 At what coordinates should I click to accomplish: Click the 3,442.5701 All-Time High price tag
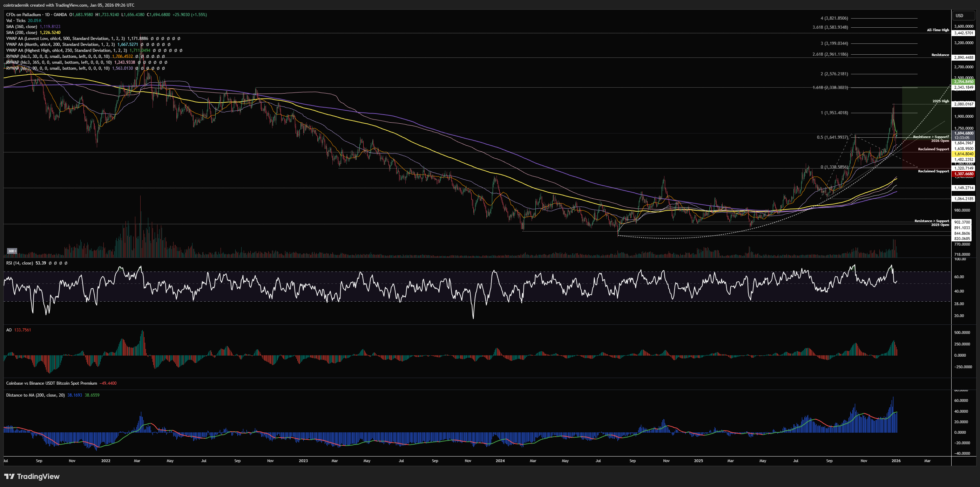[964, 33]
